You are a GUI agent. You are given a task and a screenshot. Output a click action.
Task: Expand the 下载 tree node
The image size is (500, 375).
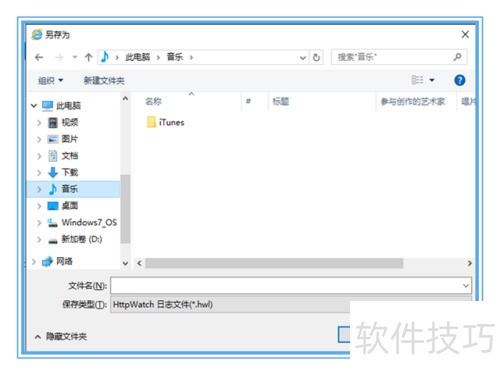coord(39,173)
